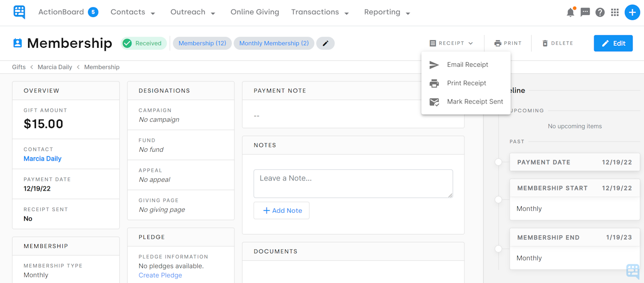
Task: Click the payment date 12/19/22 in Overview
Action: click(37, 188)
